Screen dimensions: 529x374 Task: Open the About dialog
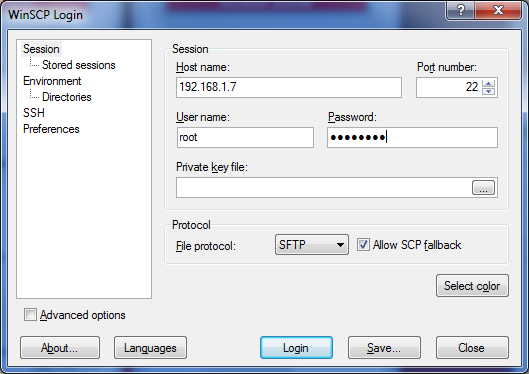point(60,348)
